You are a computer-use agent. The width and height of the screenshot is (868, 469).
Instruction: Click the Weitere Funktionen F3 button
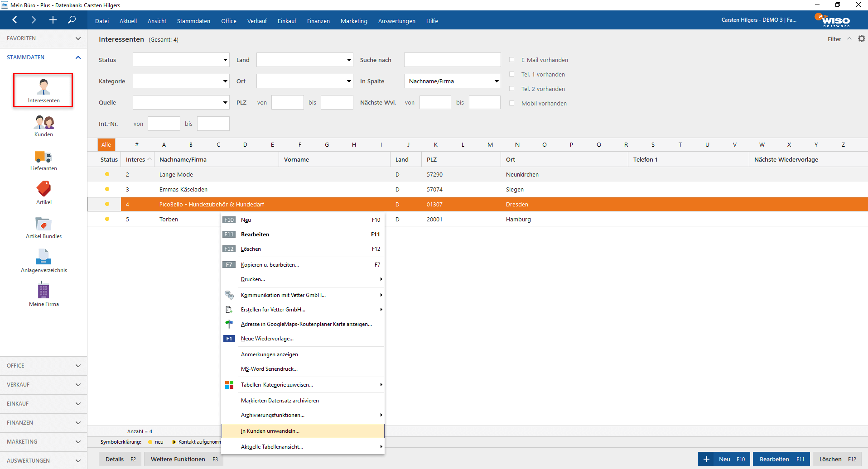pos(184,459)
